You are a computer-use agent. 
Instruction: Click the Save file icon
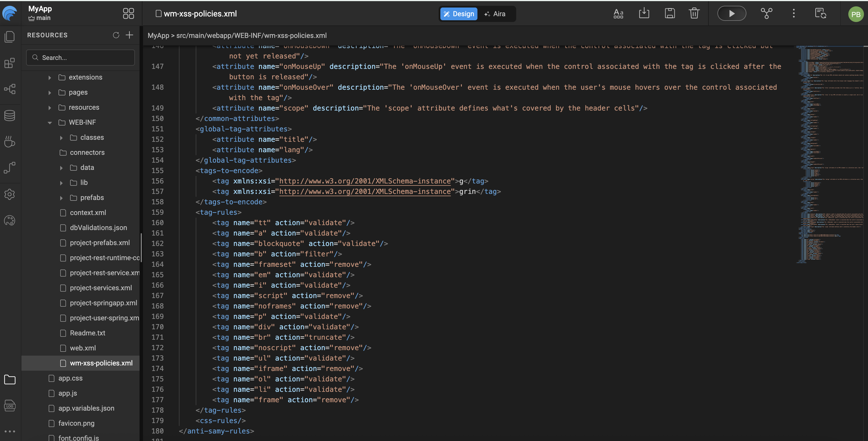[x=670, y=14]
